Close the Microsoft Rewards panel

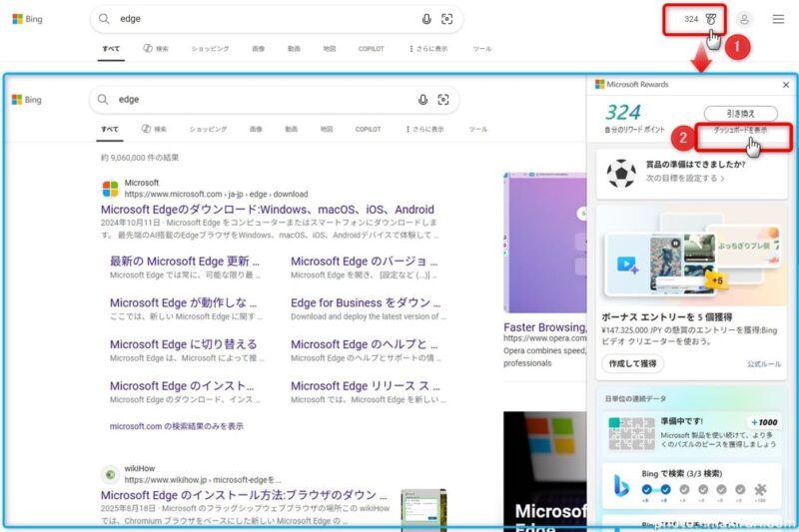tap(786, 85)
